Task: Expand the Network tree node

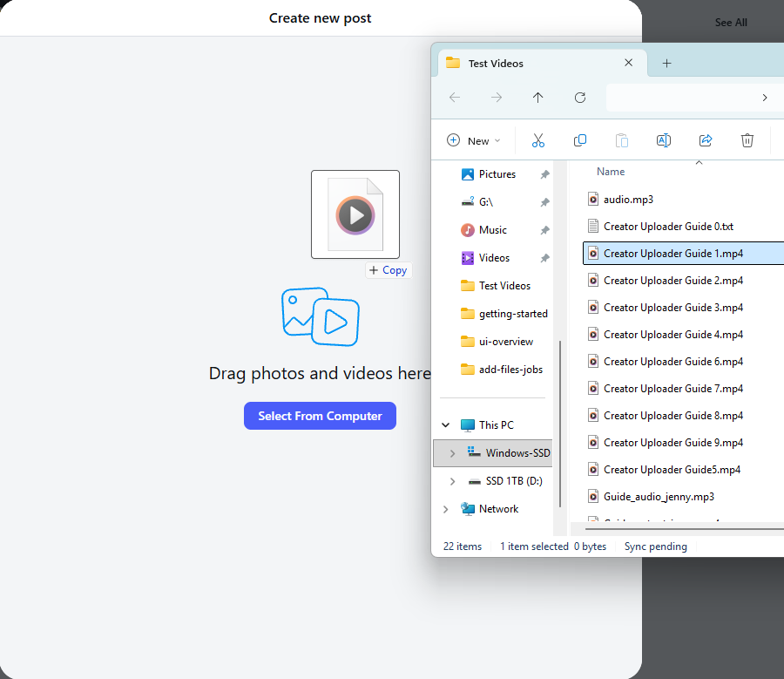Action: [x=446, y=509]
